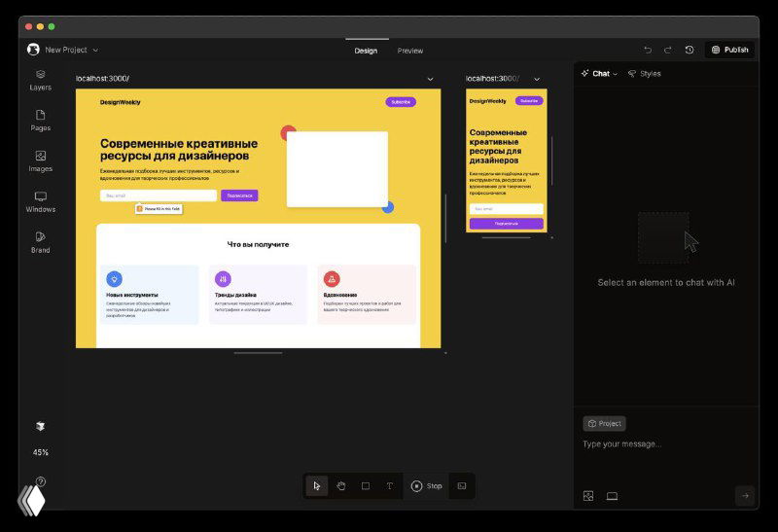Add screenshot via laptop icon in chat
The width and height of the screenshot is (778, 532).
click(x=612, y=496)
